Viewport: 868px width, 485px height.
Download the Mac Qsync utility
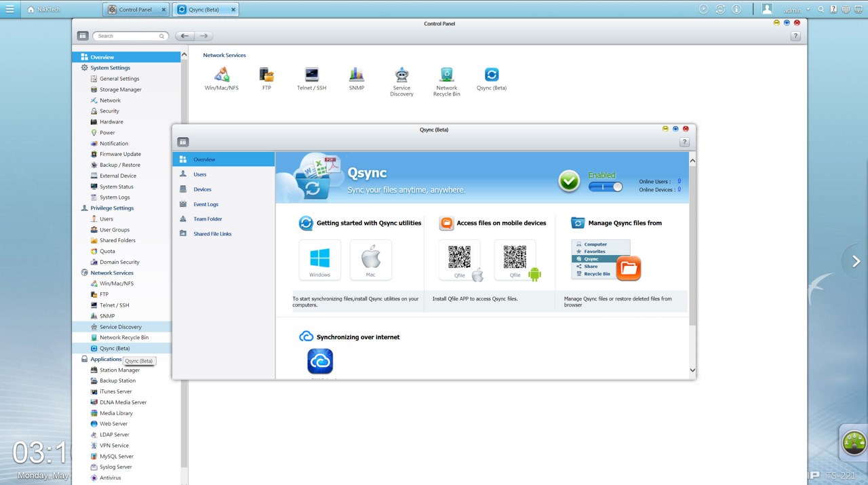371,260
